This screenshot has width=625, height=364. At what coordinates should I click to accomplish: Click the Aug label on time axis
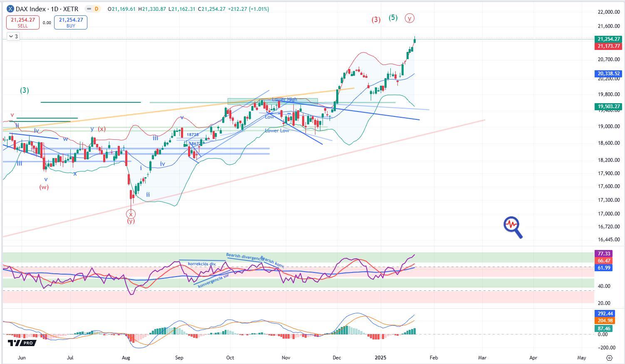pyautogui.click(x=126, y=358)
